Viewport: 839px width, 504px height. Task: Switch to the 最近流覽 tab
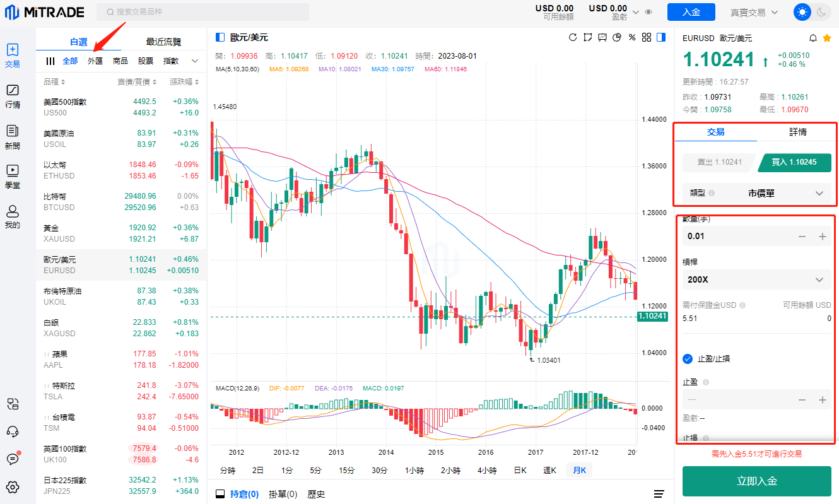click(x=163, y=42)
